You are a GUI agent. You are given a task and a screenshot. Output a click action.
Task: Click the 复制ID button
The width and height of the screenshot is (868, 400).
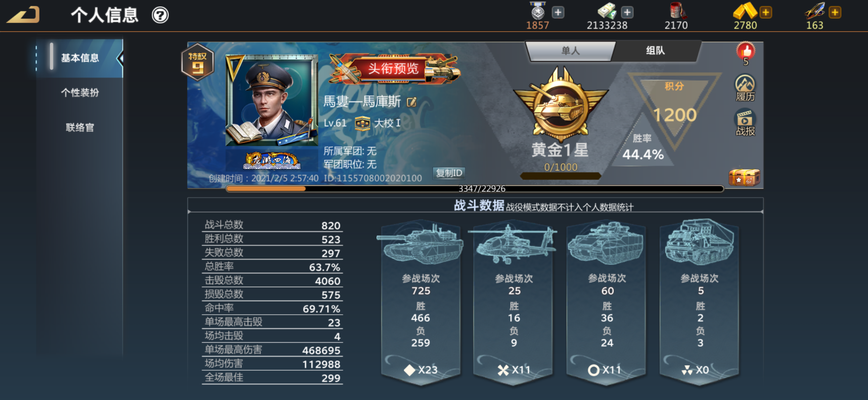[449, 173]
